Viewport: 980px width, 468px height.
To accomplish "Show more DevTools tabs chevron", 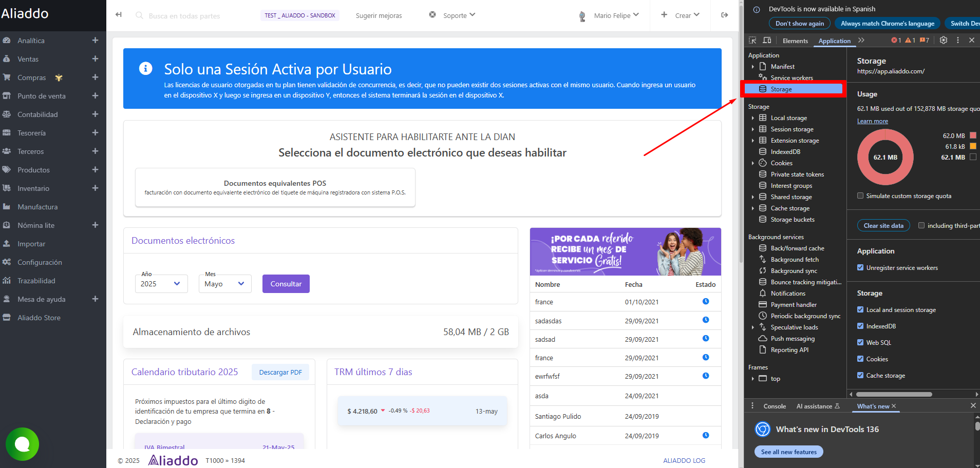I will click(x=861, y=40).
